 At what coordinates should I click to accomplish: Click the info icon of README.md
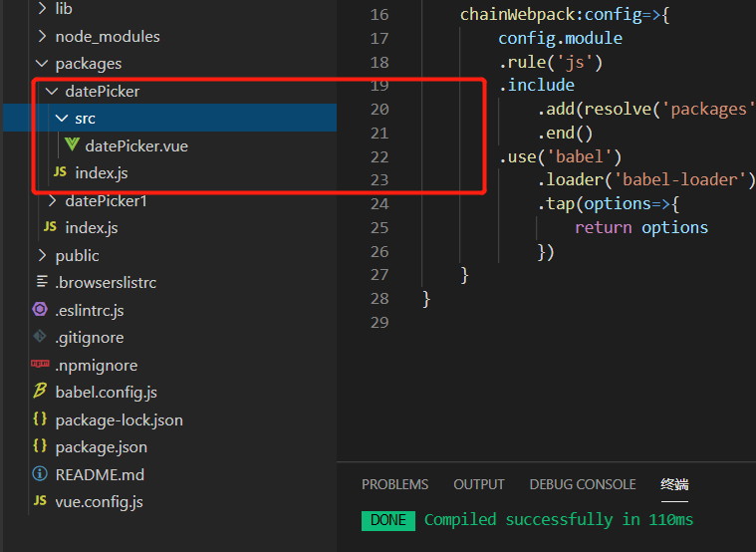pyautogui.click(x=40, y=473)
